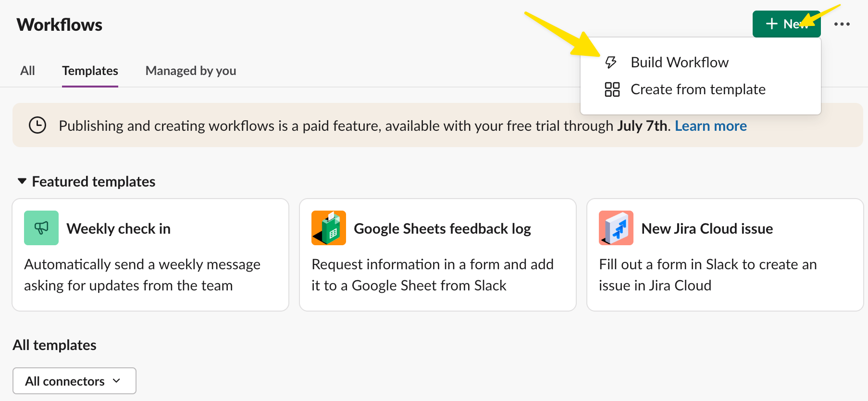Click 'Automatically send a weekly message' description
The image size is (868, 401).
click(x=142, y=275)
